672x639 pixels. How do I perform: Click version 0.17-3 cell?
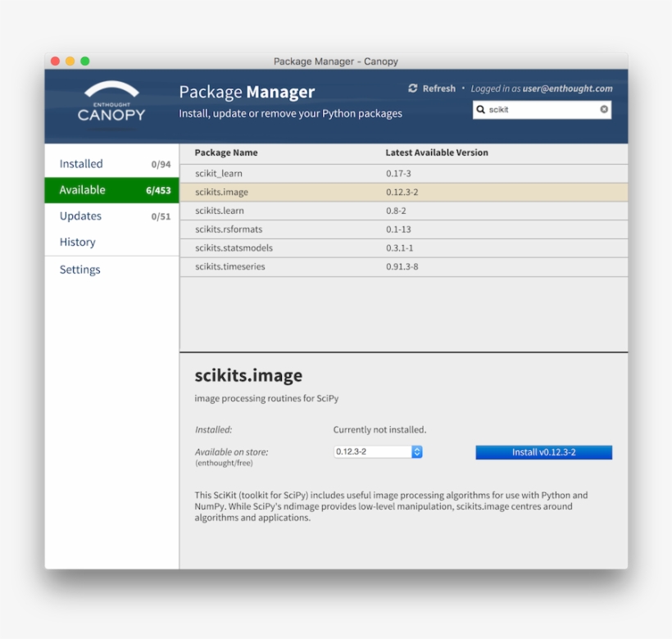click(398, 174)
